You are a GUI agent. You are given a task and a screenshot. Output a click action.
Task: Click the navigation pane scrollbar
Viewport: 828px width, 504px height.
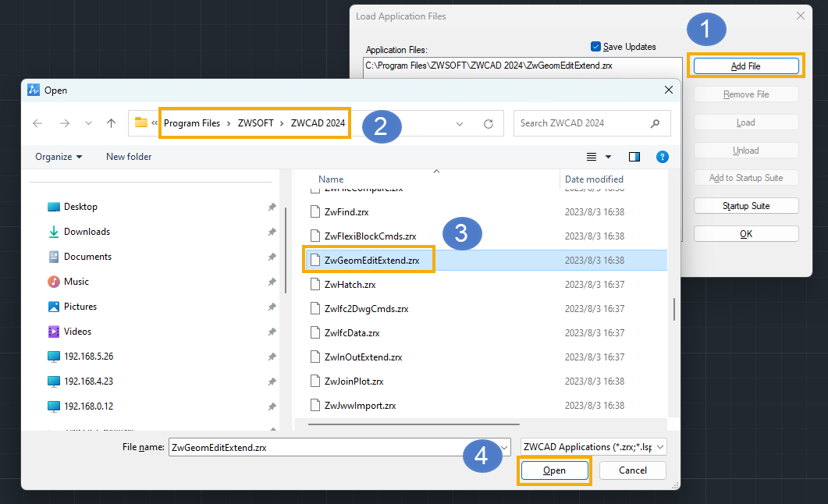click(x=286, y=250)
